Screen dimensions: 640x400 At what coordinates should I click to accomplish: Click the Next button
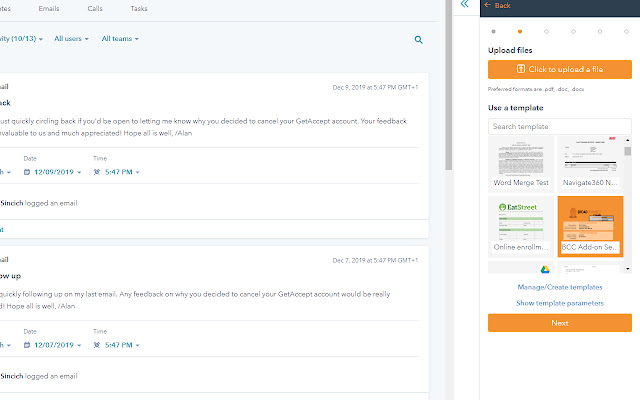(560, 323)
